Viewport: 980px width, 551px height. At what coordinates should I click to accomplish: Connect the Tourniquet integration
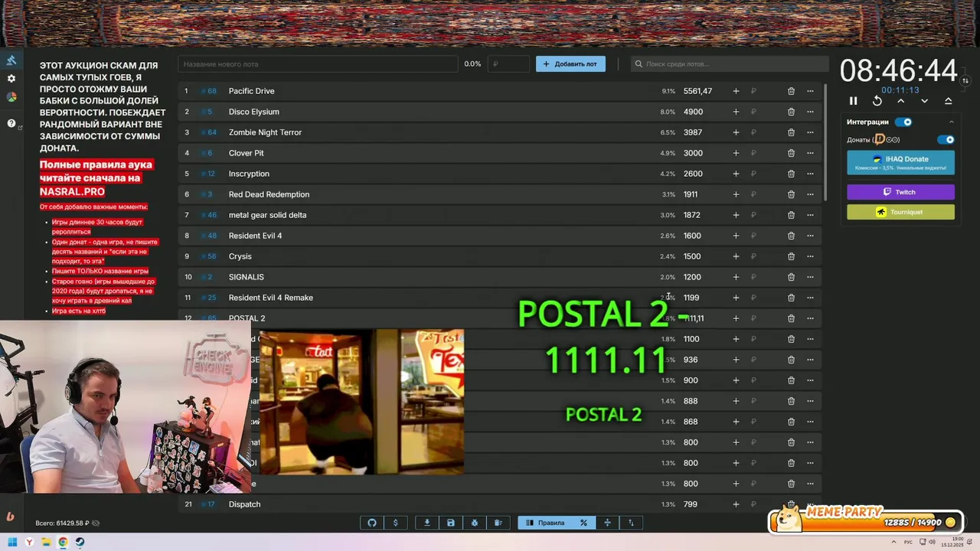pos(900,212)
